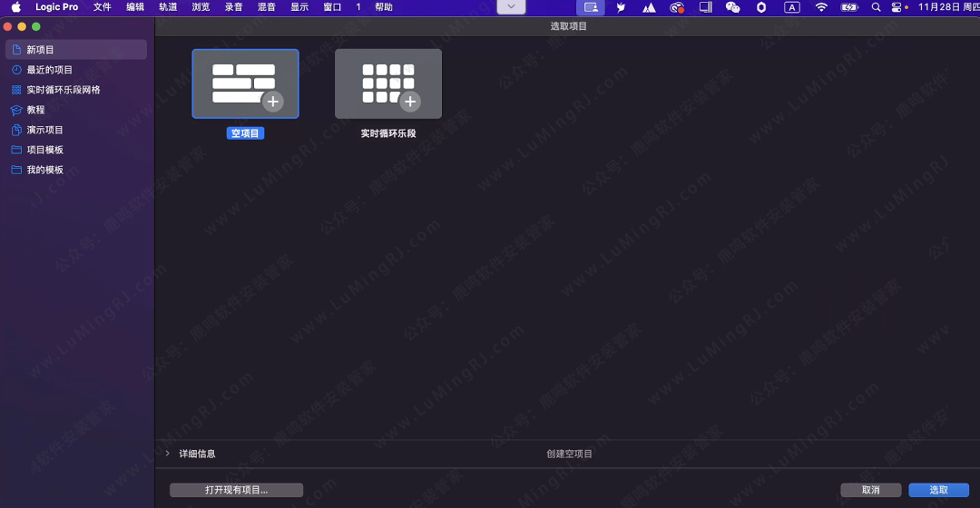The height and width of the screenshot is (508, 980).
Task: Open the 窗口 window menu
Action: pyautogui.click(x=332, y=7)
